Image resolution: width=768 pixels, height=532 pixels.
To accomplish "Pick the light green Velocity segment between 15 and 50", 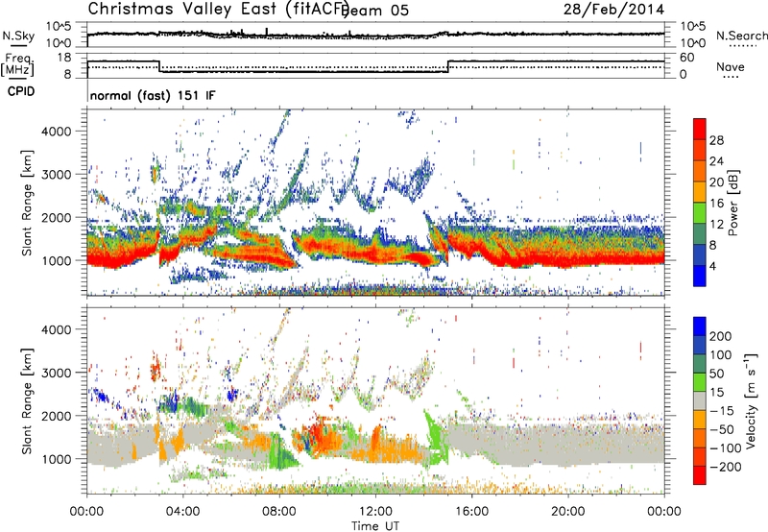I will tap(700, 382).
